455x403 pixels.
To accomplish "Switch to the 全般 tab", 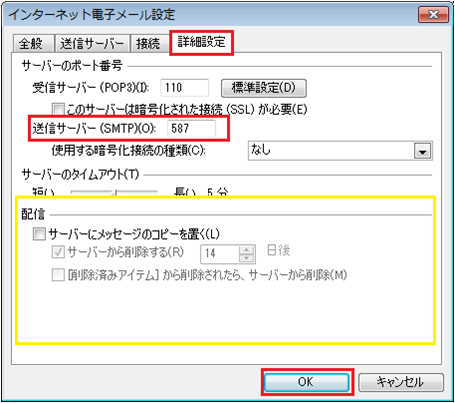I will pos(33,44).
